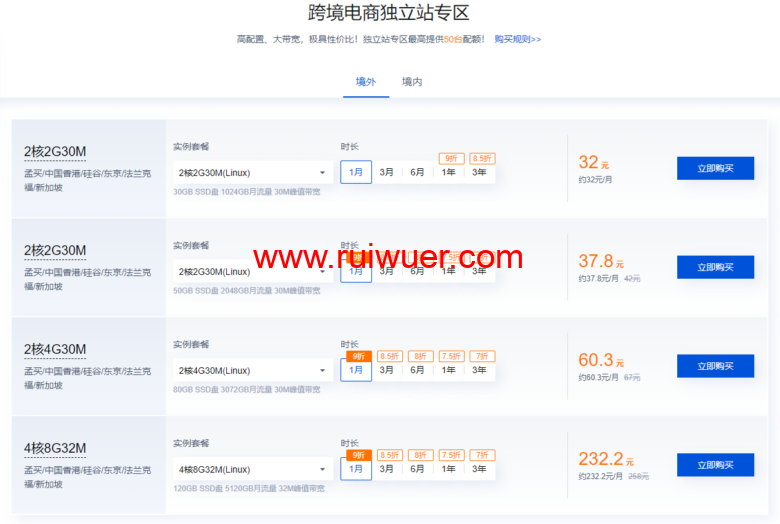Click 立即购买 for the 37.8元 plan
This screenshot has width=780, height=524.
click(715, 267)
